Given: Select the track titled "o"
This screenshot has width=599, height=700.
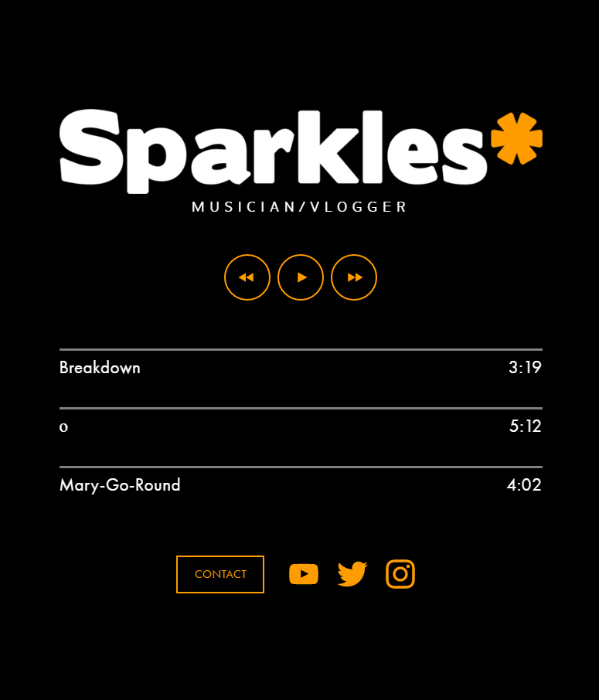Looking at the screenshot, I should click(x=63, y=427).
